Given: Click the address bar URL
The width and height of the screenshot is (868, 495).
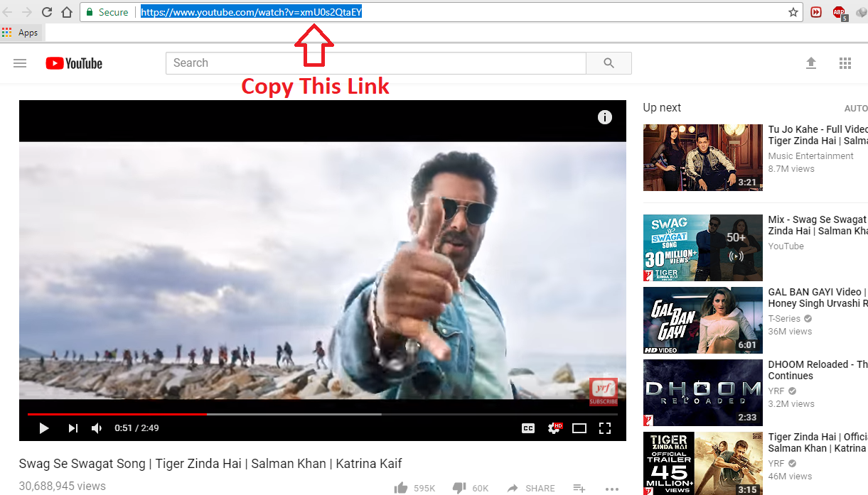Looking at the screenshot, I should click(252, 12).
